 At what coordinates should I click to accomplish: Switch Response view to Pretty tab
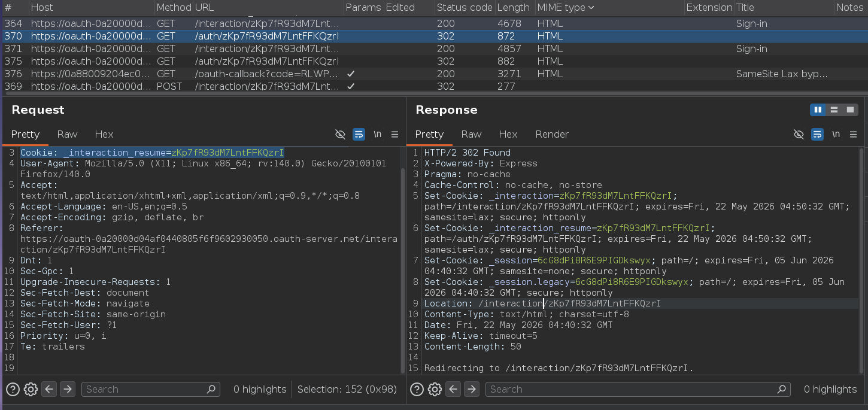429,134
